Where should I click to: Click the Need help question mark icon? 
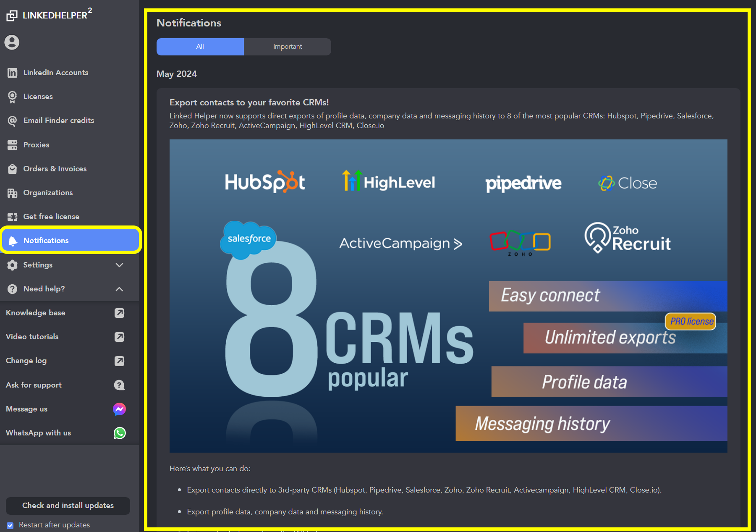(x=13, y=289)
